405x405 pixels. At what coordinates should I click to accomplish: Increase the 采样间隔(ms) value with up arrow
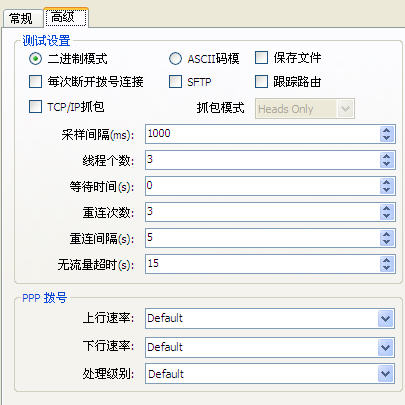386,131
